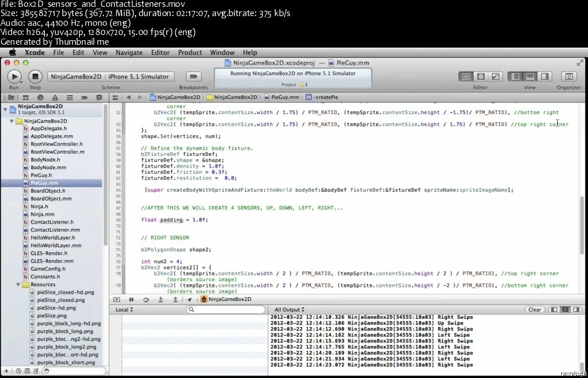The width and height of the screenshot is (588, 378).
Task: Click the navigator filter field
Action: point(74,371)
